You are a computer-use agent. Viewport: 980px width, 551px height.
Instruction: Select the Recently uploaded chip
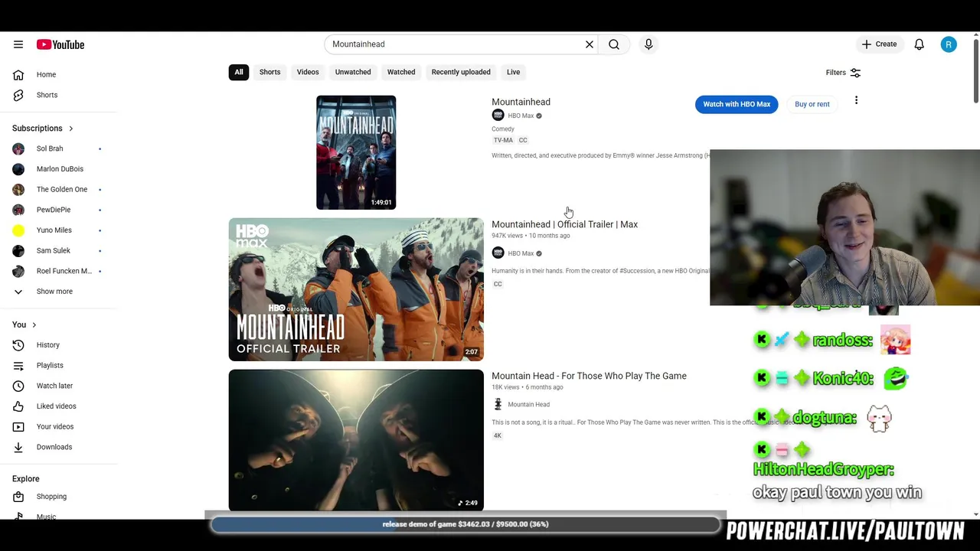pos(461,72)
